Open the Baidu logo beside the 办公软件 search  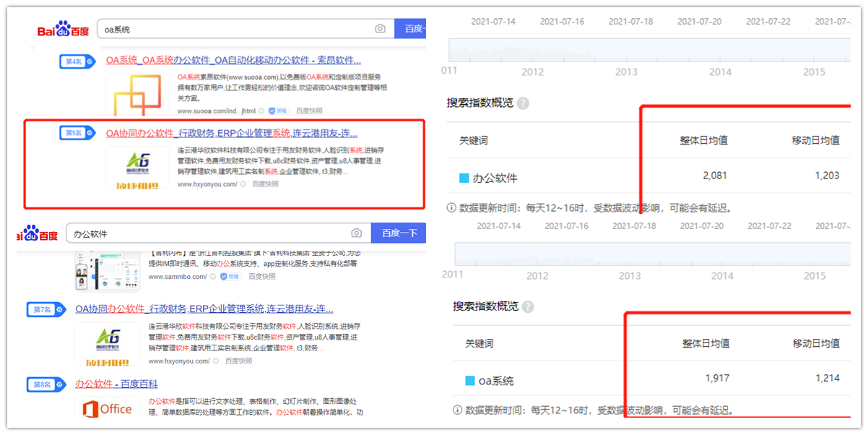38,234
